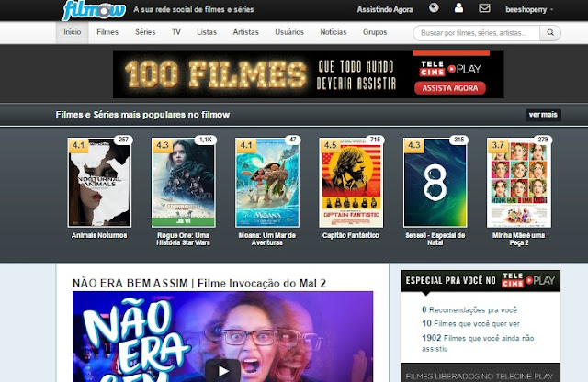
Task: Click the 4.3 rating badge on Rogue One
Action: click(163, 145)
